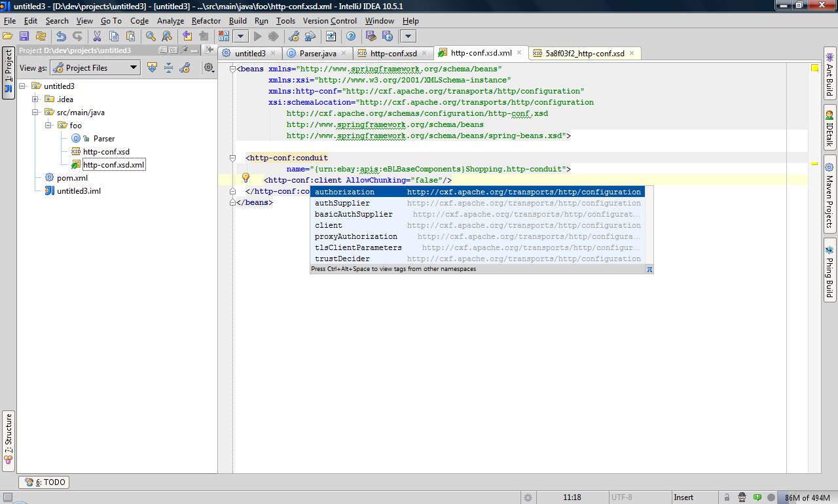This screenshot has width=838, height=504.
Task: Fold the beans element in editor
Action: [232, 69]
